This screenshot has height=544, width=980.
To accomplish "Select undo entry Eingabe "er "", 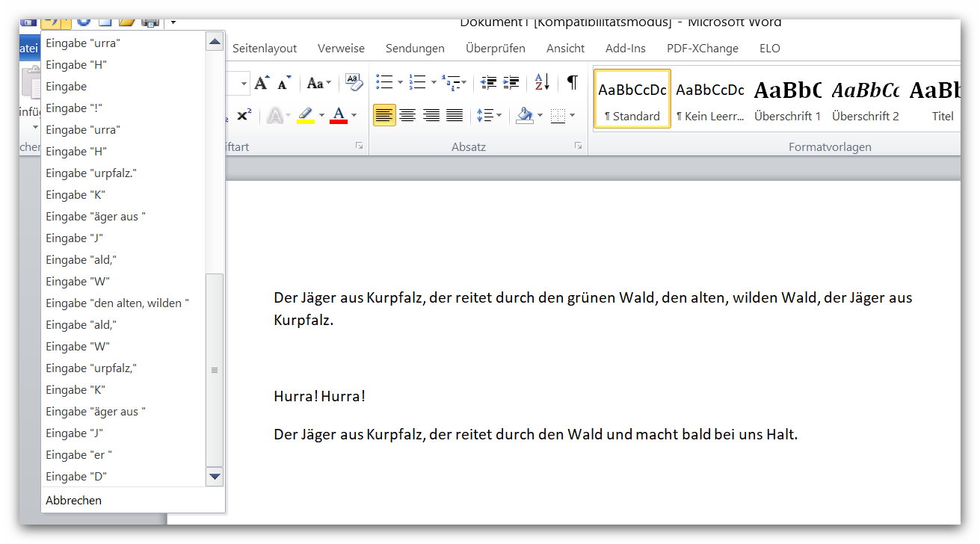I will (123, 454).
